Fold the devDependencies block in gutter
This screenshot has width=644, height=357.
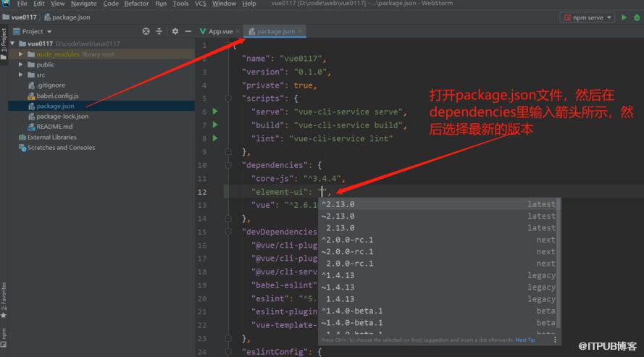pos(228,232)
